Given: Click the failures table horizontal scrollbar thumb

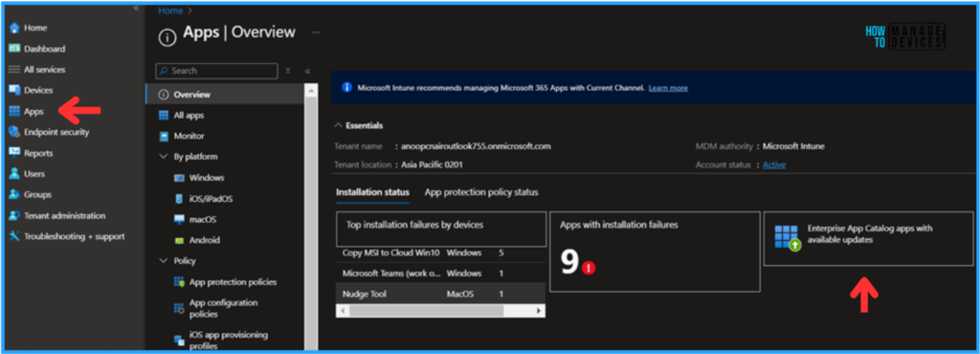Looking at the screenshot, I should (426, 311).
